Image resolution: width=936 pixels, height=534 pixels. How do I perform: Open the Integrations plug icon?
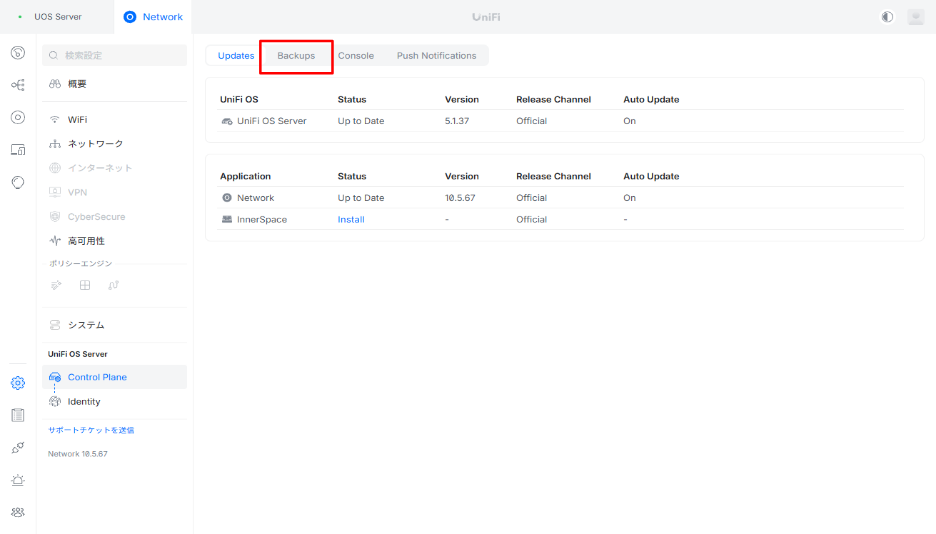tap(18, 447)
